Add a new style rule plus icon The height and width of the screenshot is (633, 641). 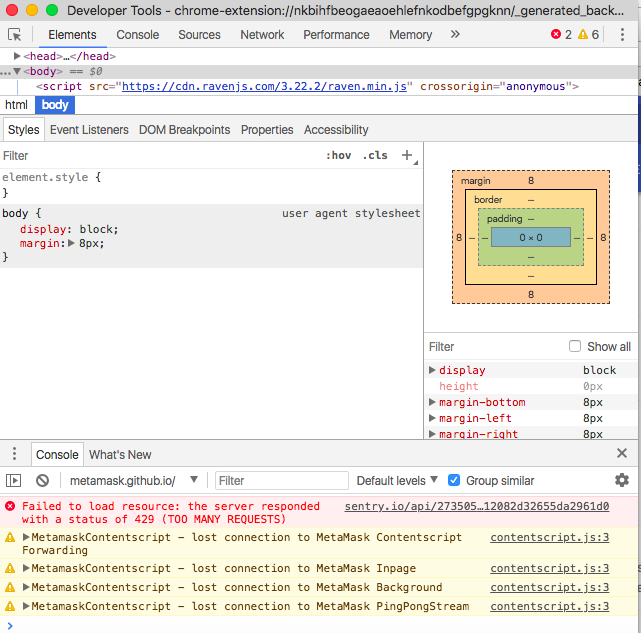pyautogui.click(x=407, y=155)
